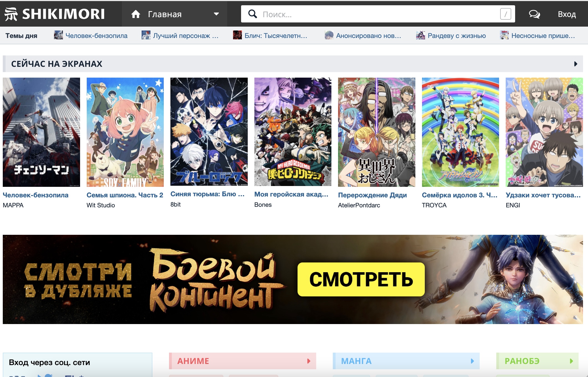Click the Человек-бензопила topic thumbnail icon
588x377 pixels.
pos(58,35)
